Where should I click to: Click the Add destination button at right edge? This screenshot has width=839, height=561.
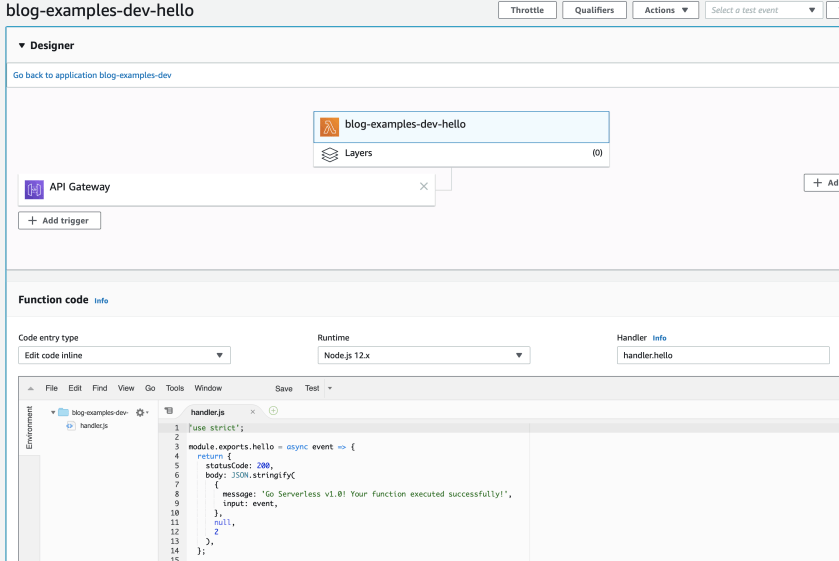pyautogui.click(x=822, y=183)
